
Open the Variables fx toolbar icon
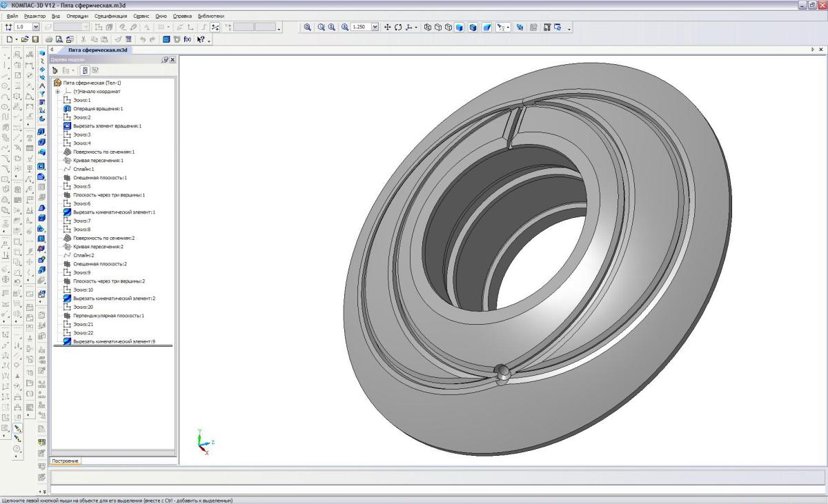pos(188,40)
